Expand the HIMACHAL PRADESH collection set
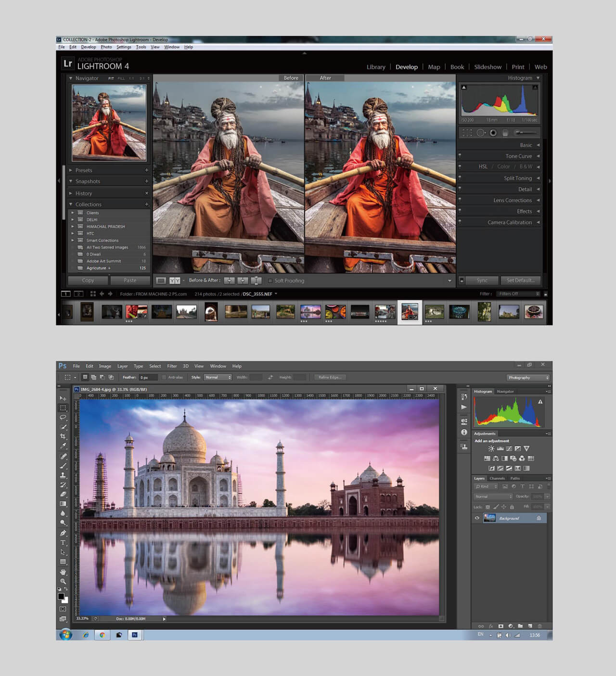Viewport: 616px width, 676px height. click(x=73, y=227)
